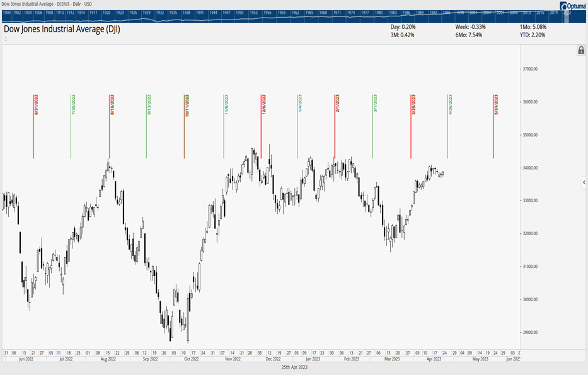Screen dimensions: 588x375
Task: Click the May 2023 date axis label
Action: 480,359
